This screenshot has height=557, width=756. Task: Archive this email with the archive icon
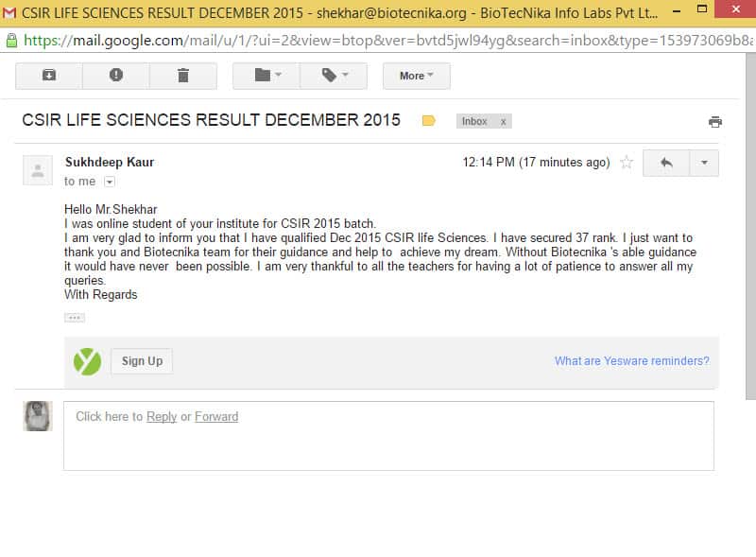[x=49, y=76]
